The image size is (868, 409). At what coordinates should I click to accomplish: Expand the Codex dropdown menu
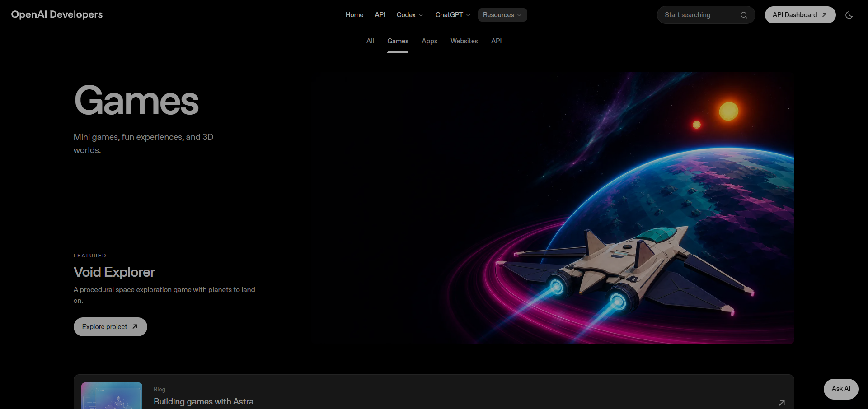[409, 15]
